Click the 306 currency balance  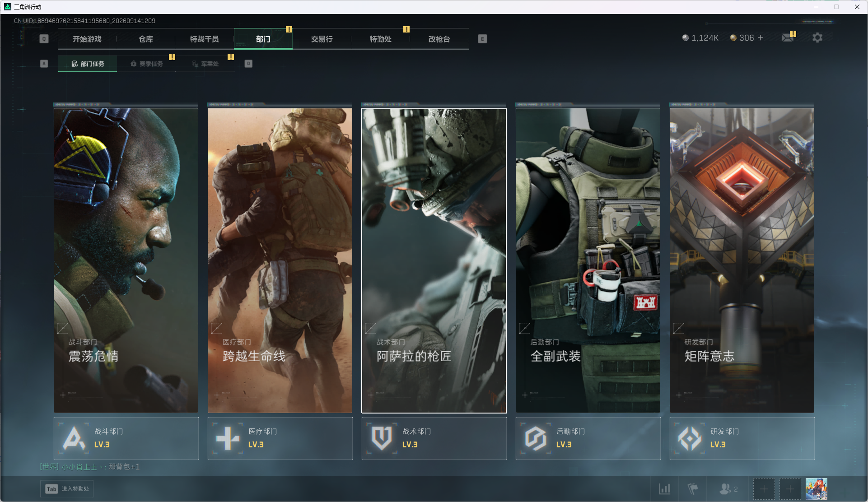[742, 38]
